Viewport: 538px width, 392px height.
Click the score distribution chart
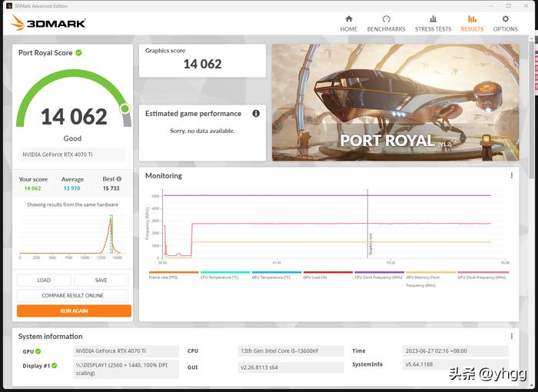(72, 237)
